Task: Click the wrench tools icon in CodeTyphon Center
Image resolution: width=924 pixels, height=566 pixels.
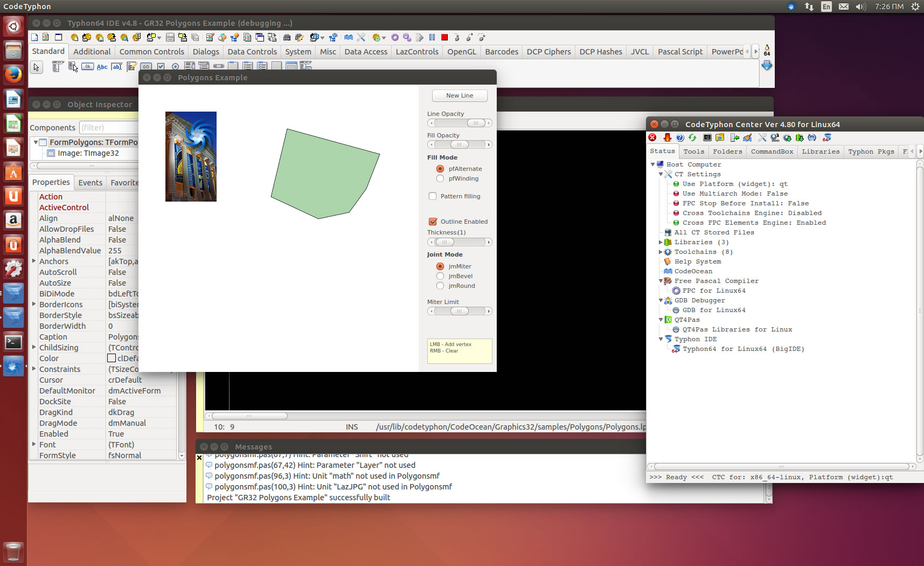Action: tap(762, 137)
